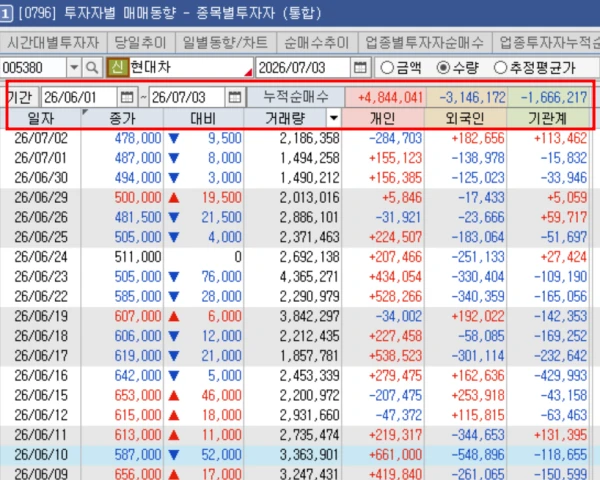Click institution value -51,697
This screenshot has height=480, width=600.
click(564, 237)
